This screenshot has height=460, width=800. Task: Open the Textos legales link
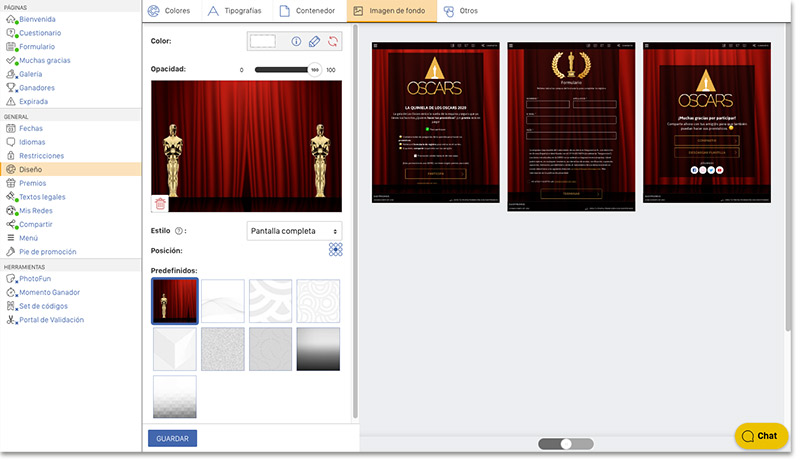[x=42, y=197]
